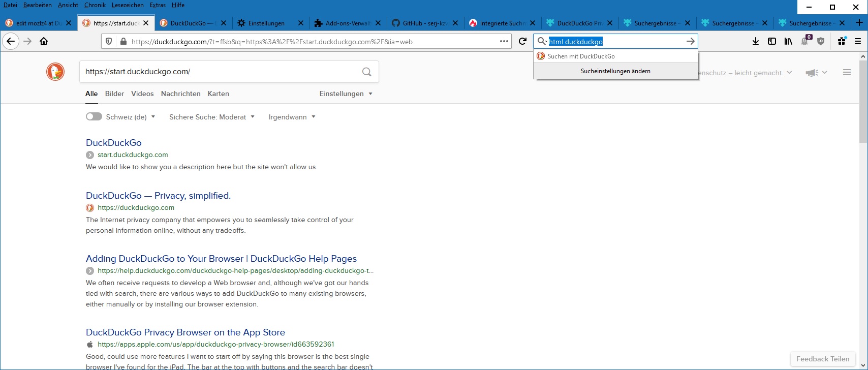The height and width of the screenshot is (370, 868).
Task: Click the tracking protection shield in address bar
Action: tap(109, 42)
